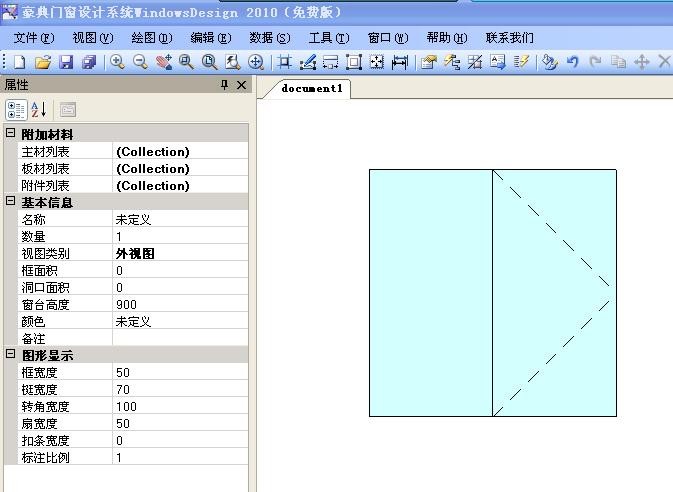Screen dimensions: 673x492
Task: Open the 编辑(E) menu
Action: 211,38
